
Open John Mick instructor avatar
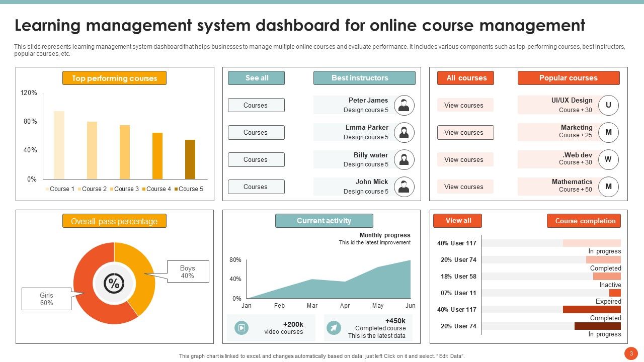pos(404,187)
